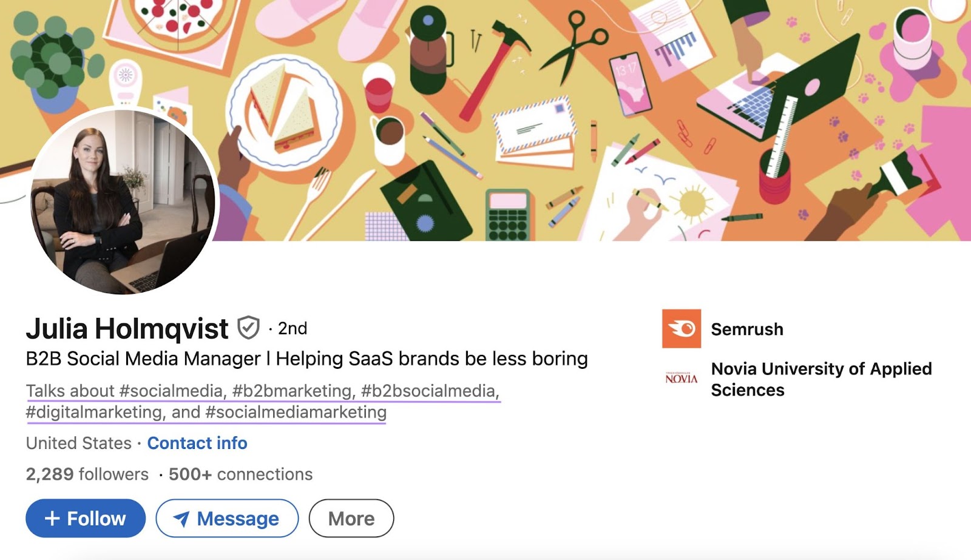Screen dimensions: 971x560
Task: Open the Semrush company page
Action: point(748,329)
